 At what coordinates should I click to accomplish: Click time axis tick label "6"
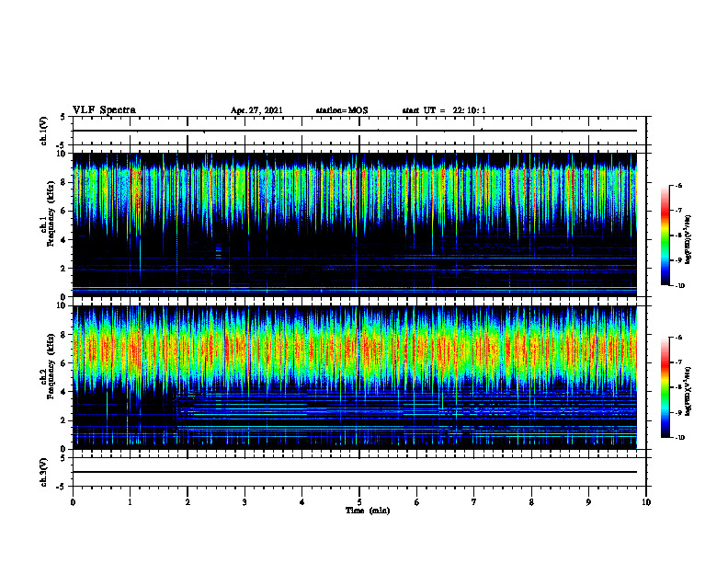coord(417,502)
